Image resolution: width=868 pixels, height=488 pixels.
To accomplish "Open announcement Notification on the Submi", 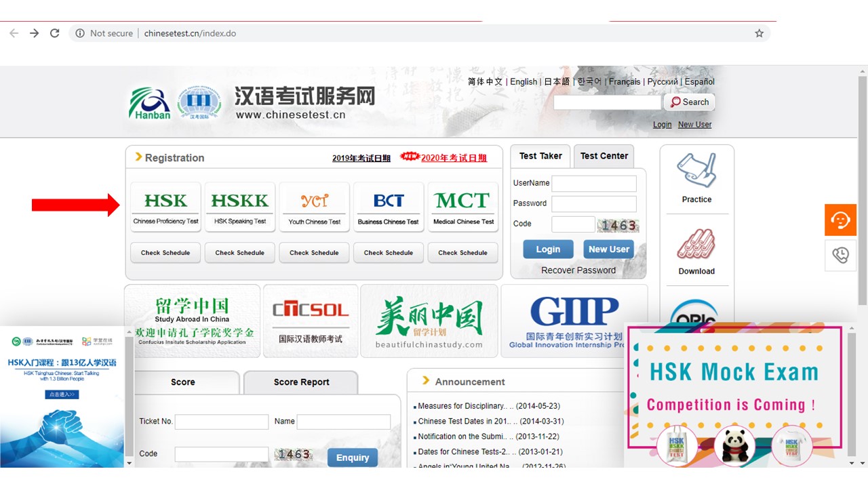I will coord(489,436).
